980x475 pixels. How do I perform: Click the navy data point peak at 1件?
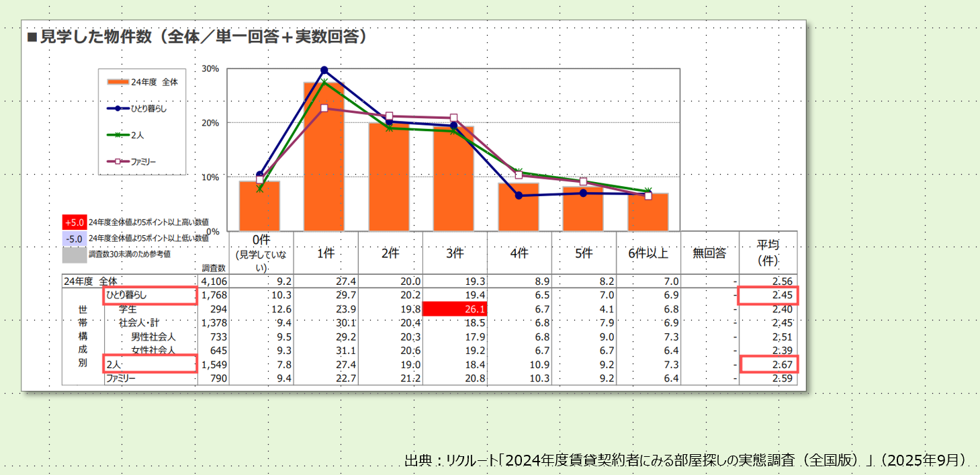coord(324,70)
